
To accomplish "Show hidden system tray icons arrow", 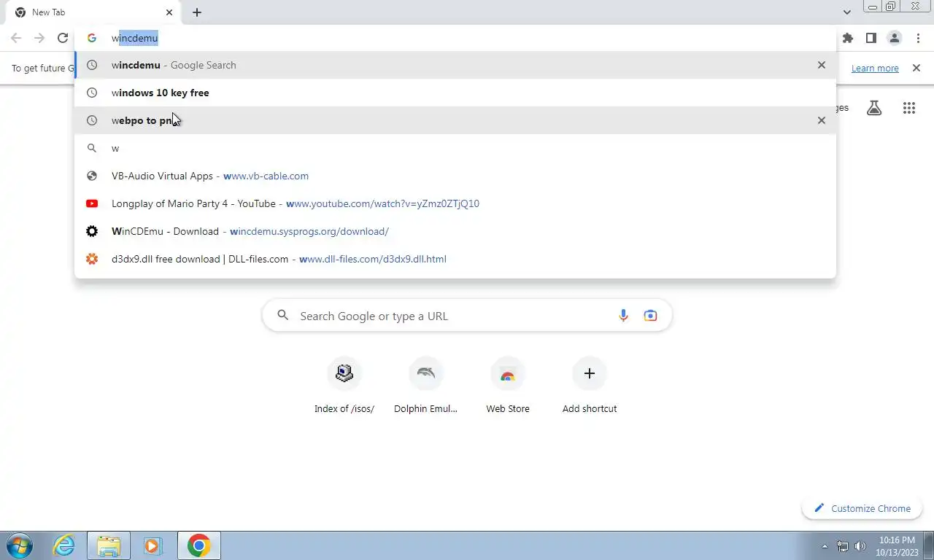I will 825,546.
